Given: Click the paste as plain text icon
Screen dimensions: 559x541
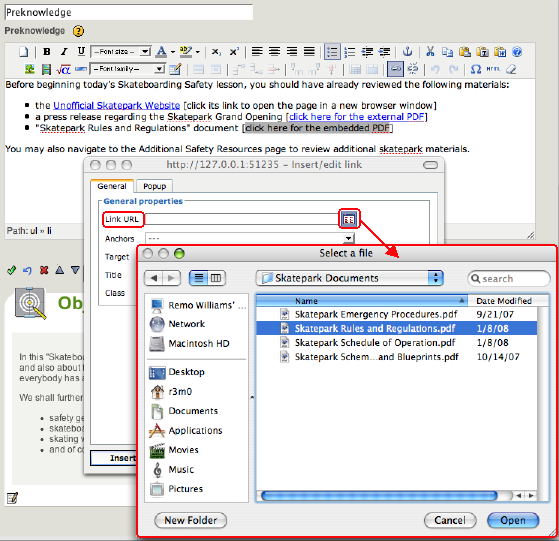Looking at the screenshot, I should (482, 52).
